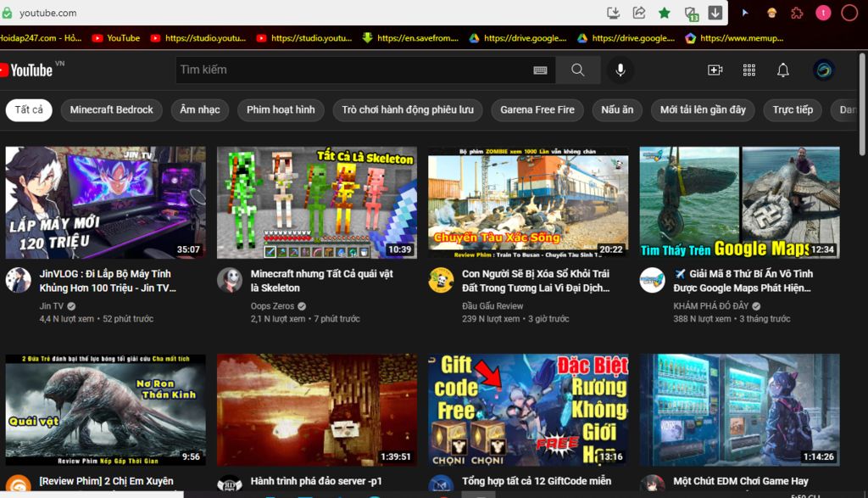Open the Hoidap247.com bookmark
Screen dimensions: 868x498
tap(40, 38)
